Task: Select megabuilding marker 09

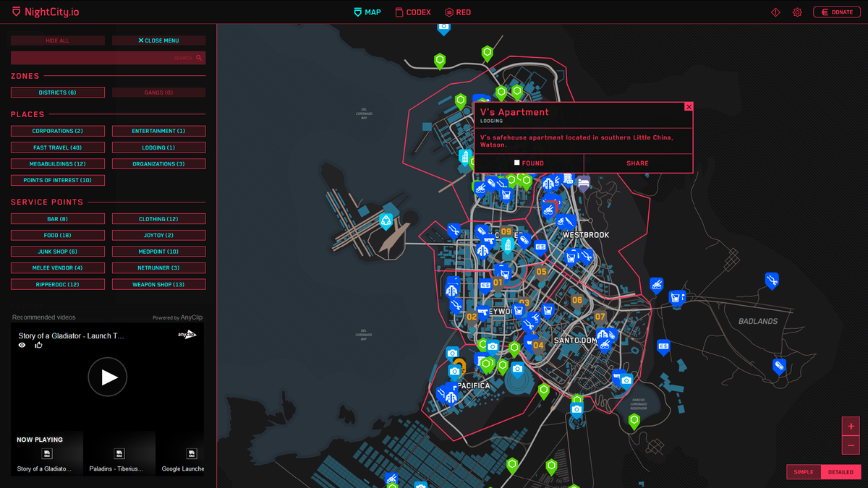Action: 506,232
